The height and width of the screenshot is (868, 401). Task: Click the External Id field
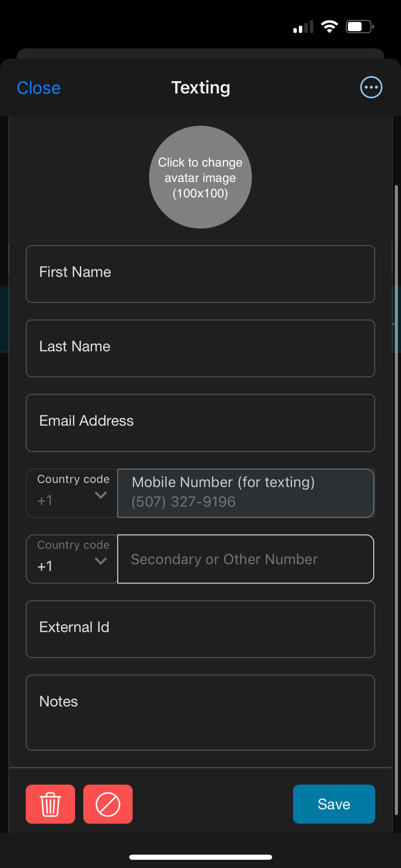200,629
